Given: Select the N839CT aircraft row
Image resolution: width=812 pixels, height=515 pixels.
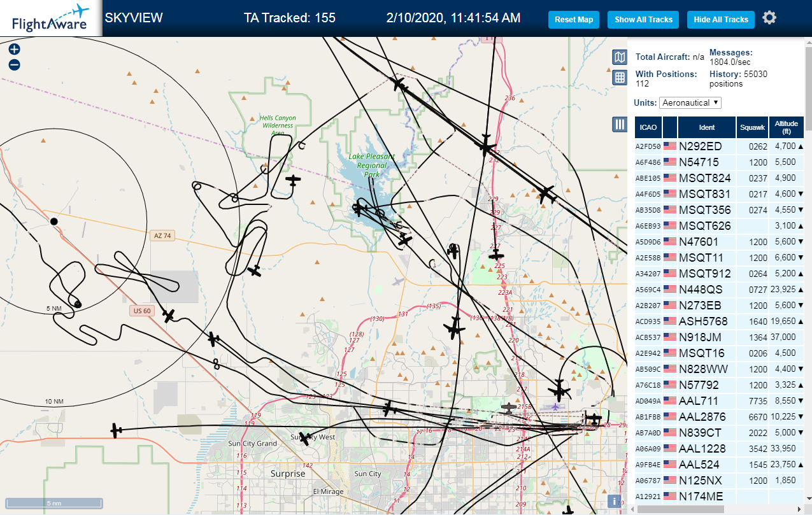Looking at the screenshot, I should [x=720, y=432].
